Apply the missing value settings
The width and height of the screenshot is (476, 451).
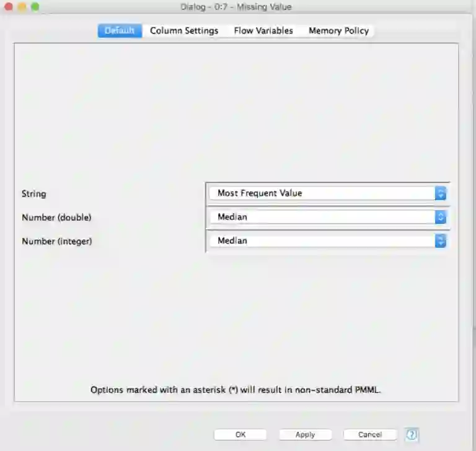(306, 435)
